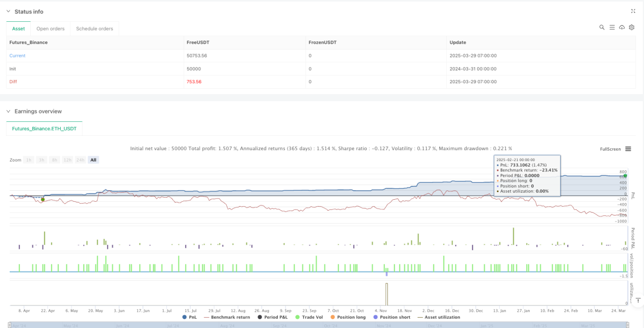Toggle Benchmark return series in the legend
This screenshot has width=644, height=328.
[227, 317]
